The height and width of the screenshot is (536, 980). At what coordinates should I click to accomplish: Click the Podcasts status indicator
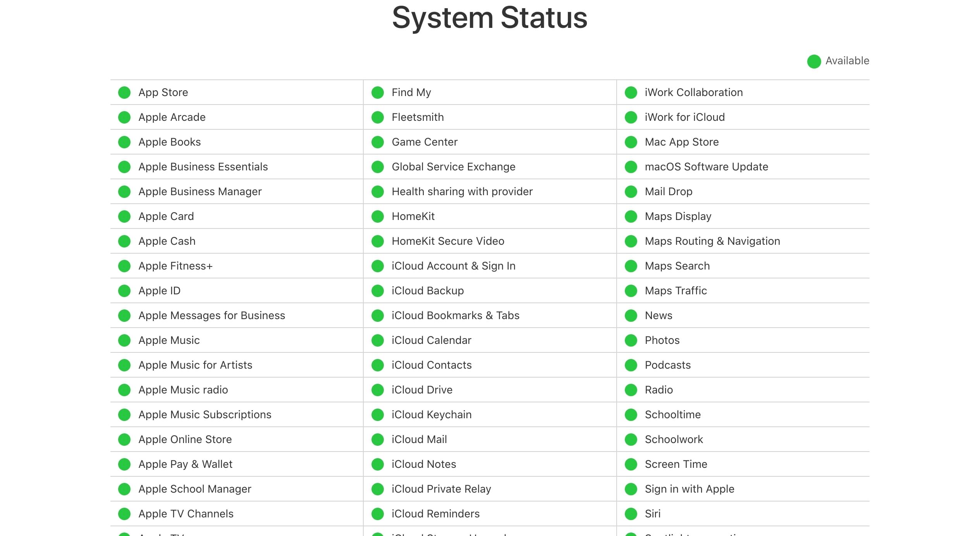630,364
